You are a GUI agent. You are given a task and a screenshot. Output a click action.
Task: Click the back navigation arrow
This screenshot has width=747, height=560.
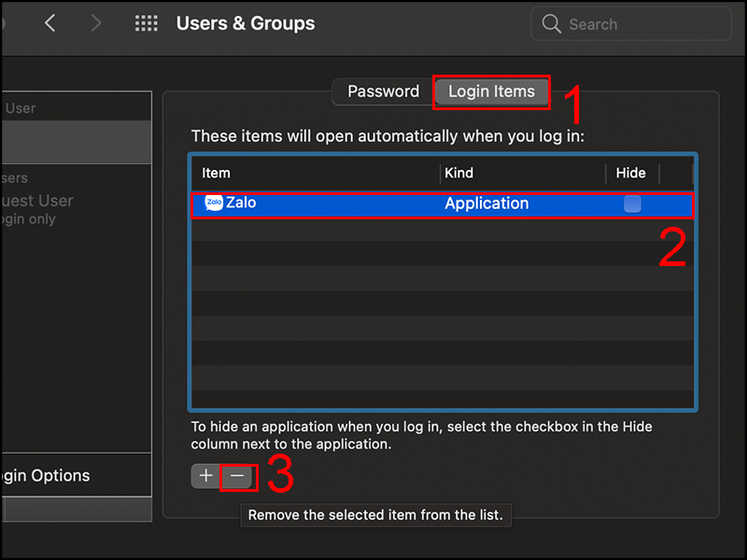coord(50,23)
